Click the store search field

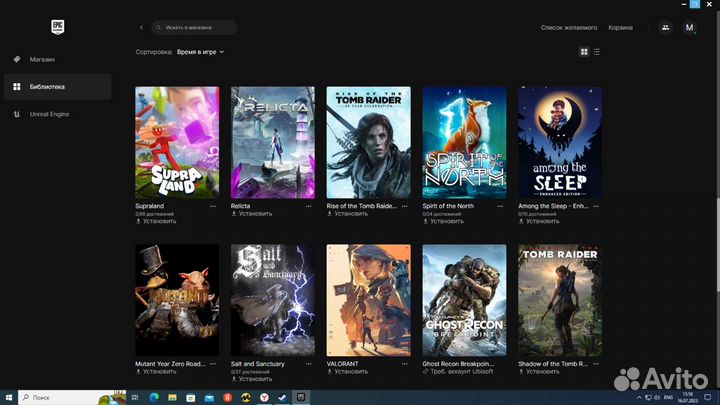click(194, 28)
